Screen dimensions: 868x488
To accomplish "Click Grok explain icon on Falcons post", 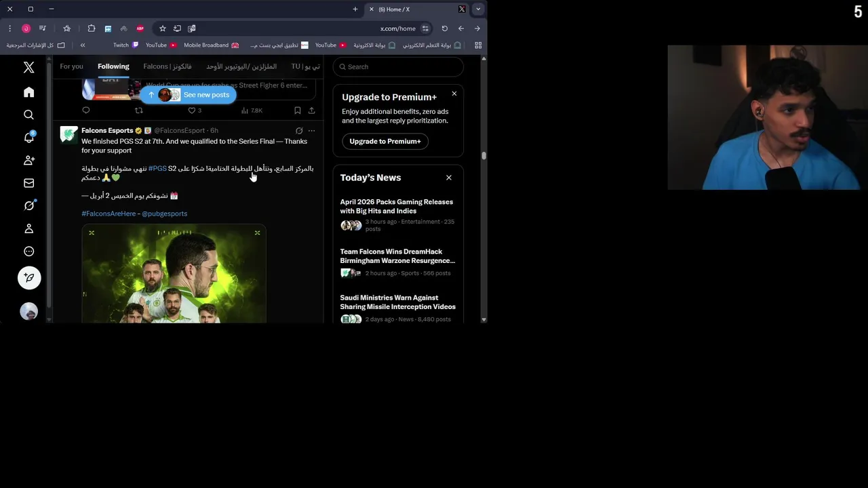I will [299, 131].
